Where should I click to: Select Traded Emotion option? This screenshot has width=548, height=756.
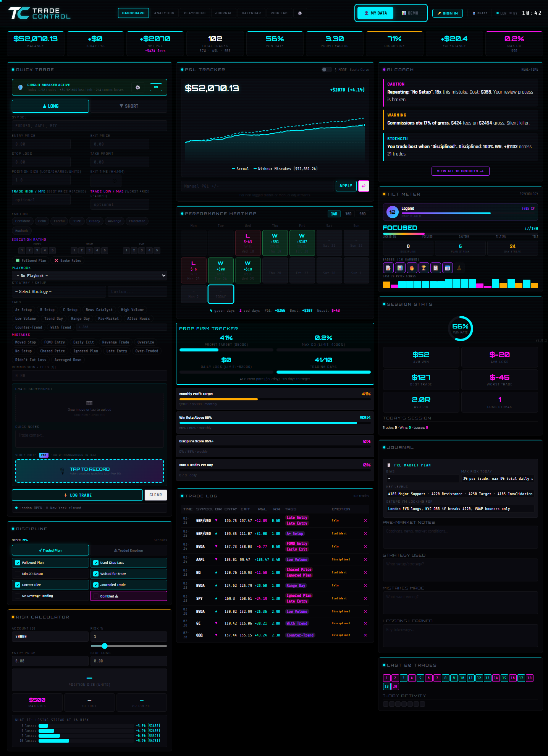[129, 550]
